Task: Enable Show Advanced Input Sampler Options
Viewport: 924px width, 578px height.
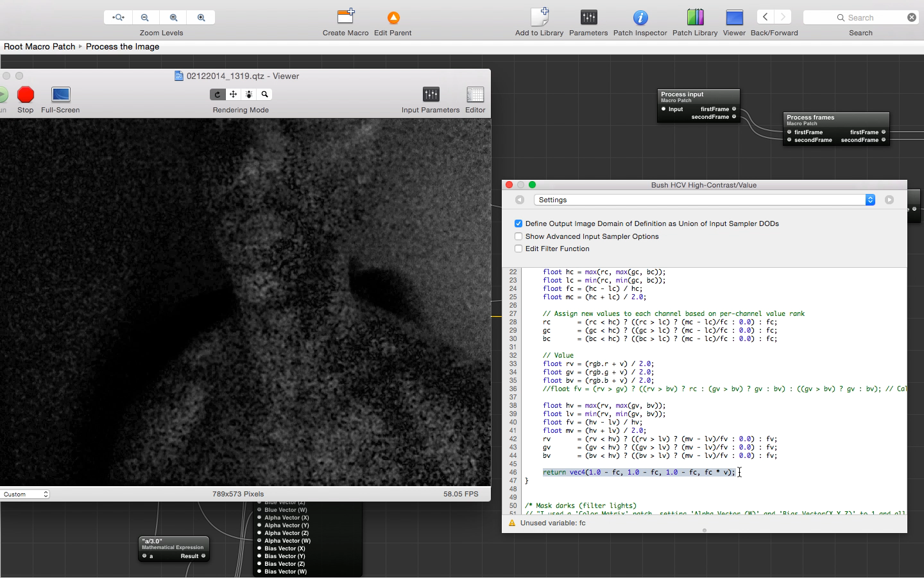Action: click(518, 236)
